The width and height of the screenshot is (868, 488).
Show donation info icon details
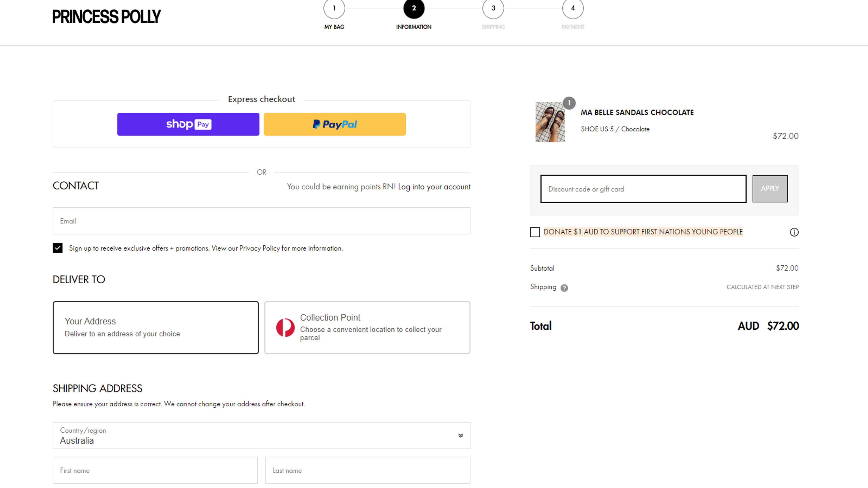794,232
